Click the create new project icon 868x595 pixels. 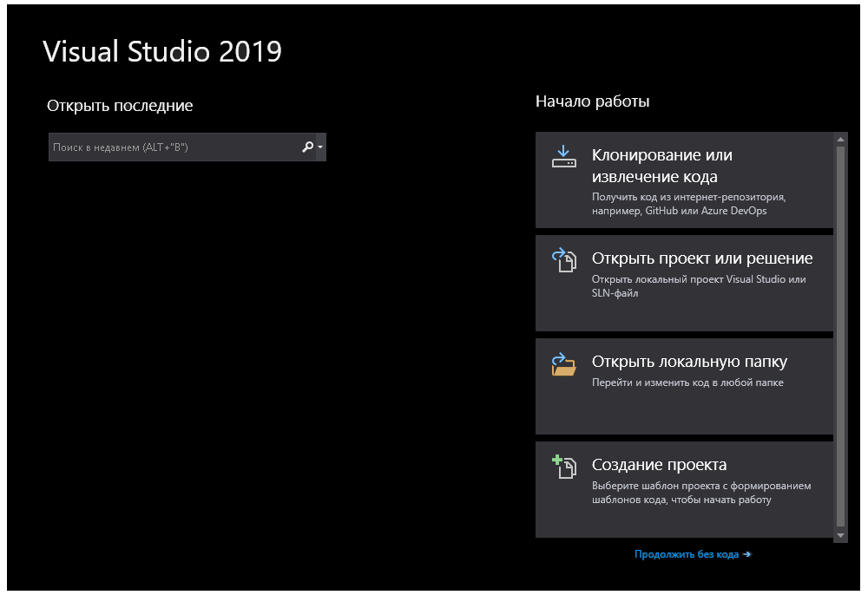[563, 467]
